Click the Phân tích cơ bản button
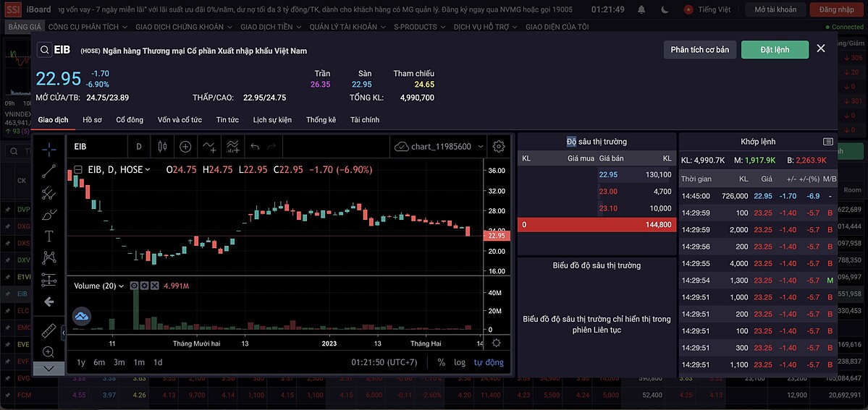 [699, 49]
